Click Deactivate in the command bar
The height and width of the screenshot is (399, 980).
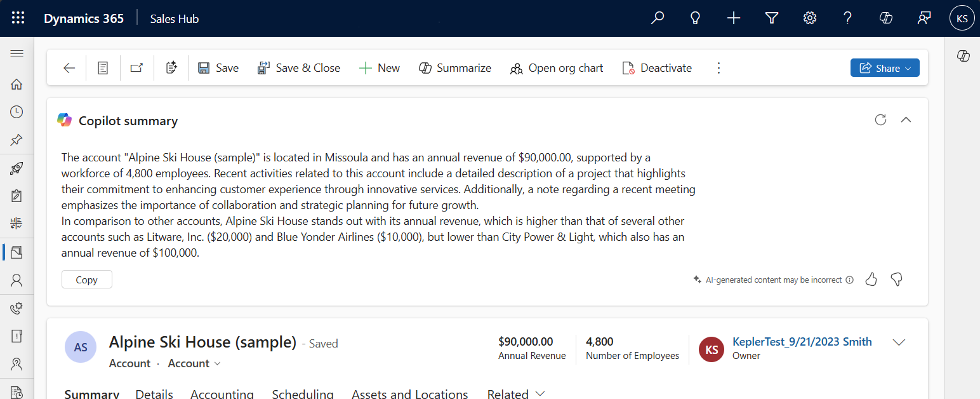point(656,68)
